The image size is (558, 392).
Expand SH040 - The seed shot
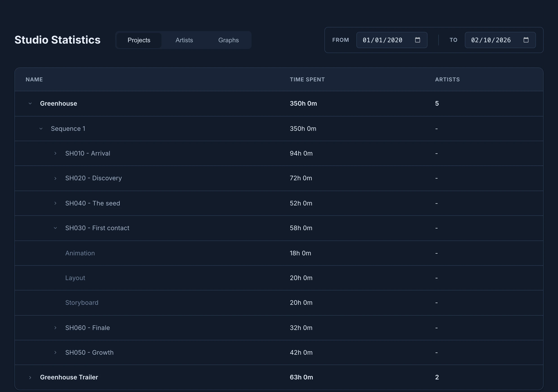click(55, 203)
